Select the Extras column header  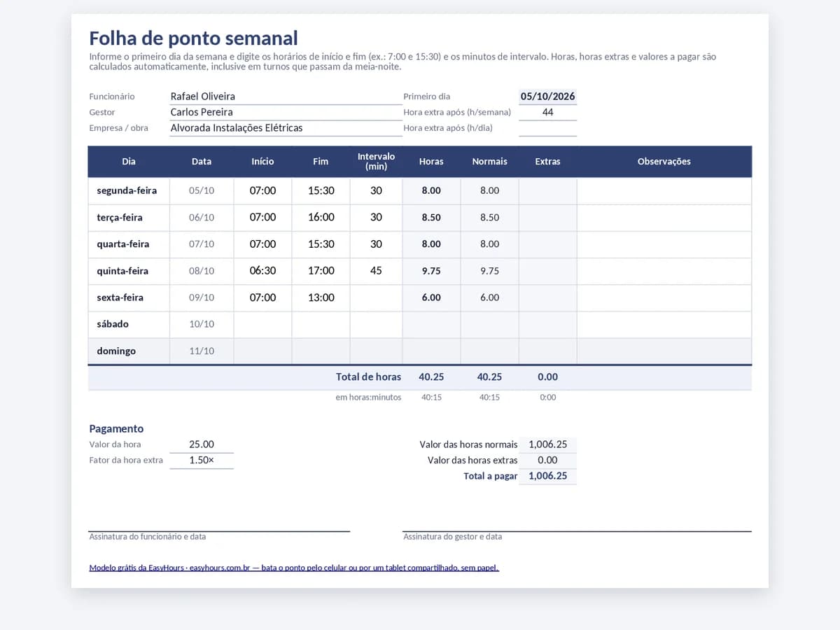point(547,162)
